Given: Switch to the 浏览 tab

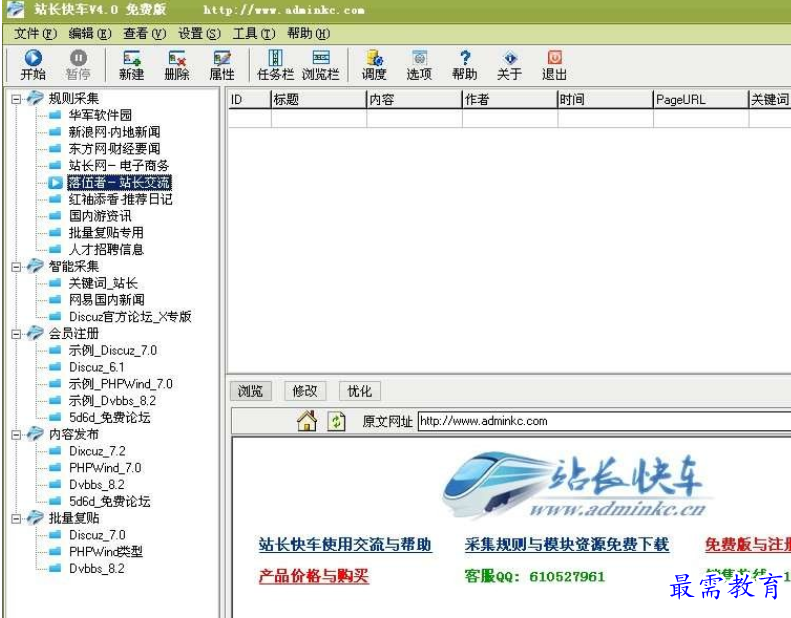Looking at the screenshot, I should (x=251, y=391).
